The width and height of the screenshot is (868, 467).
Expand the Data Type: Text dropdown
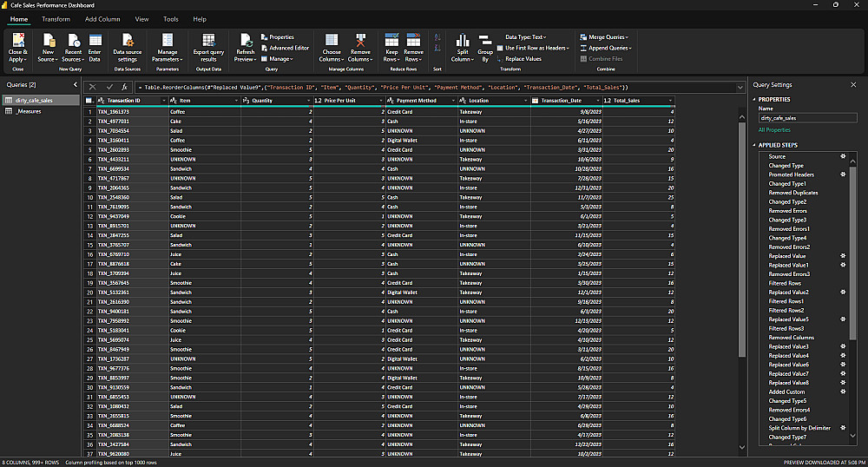click(525, 37)
